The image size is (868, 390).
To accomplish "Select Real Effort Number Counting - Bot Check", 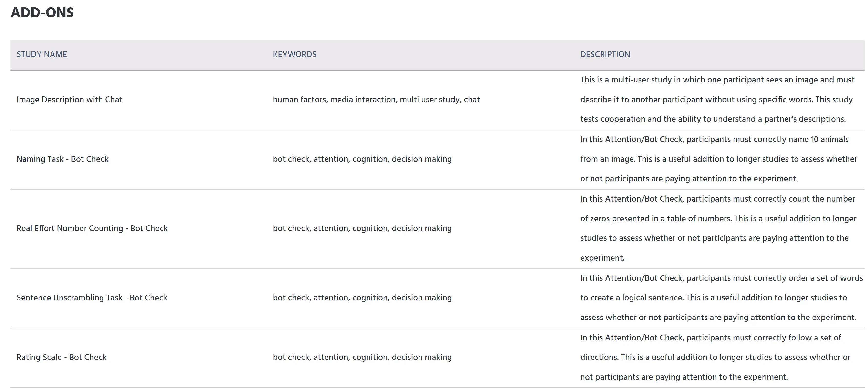I will (92, 228).
